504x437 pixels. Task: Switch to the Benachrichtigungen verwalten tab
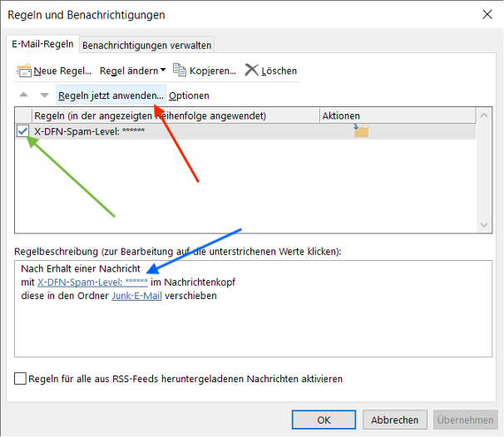146,45
